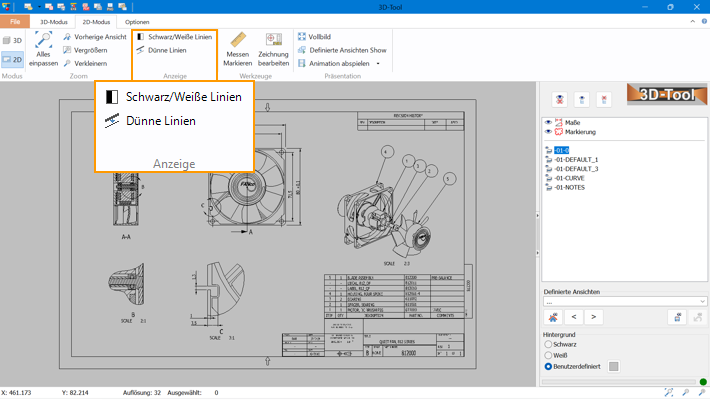Viewport: 710px width, 400px height.
Task: Switch to the 3D-Modus tab
Action: 57,21
